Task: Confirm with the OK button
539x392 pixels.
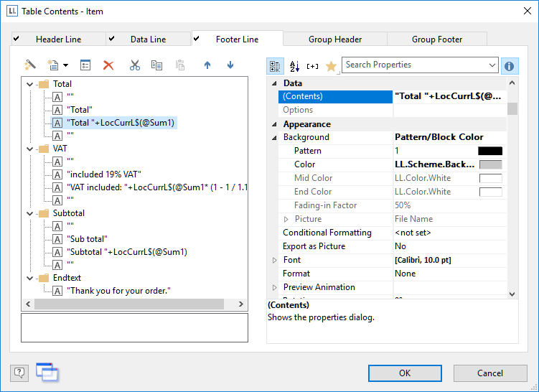Action: click(x=405, y=373)
